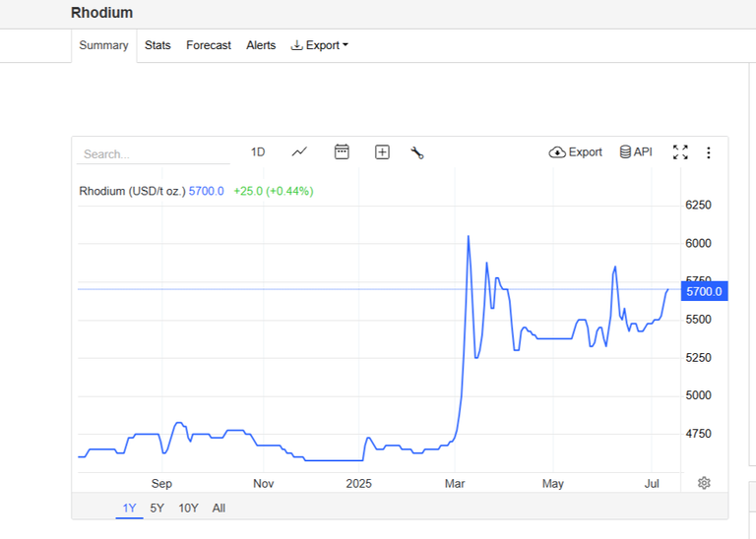756x539 pixels.
Task: Click the 5700.0 price label marker
Action: [704, 291]
